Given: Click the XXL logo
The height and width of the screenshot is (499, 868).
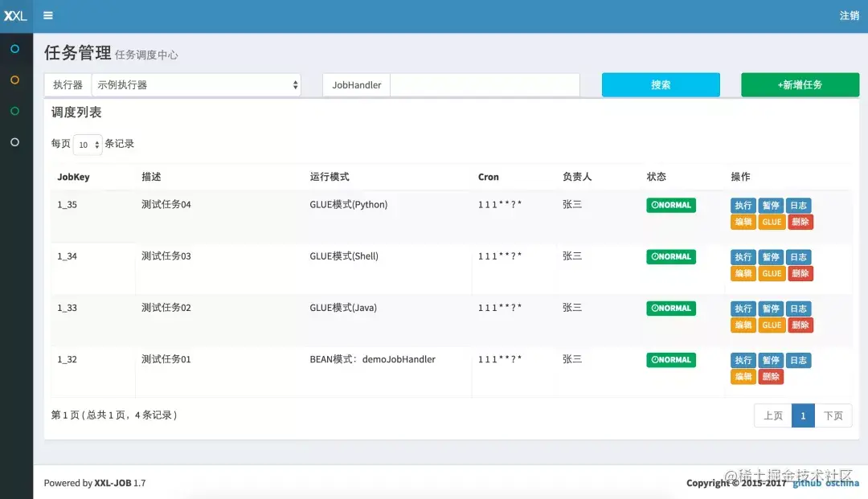Looking at the screenshot, I should pyautogui.click(x=15, y=16).
